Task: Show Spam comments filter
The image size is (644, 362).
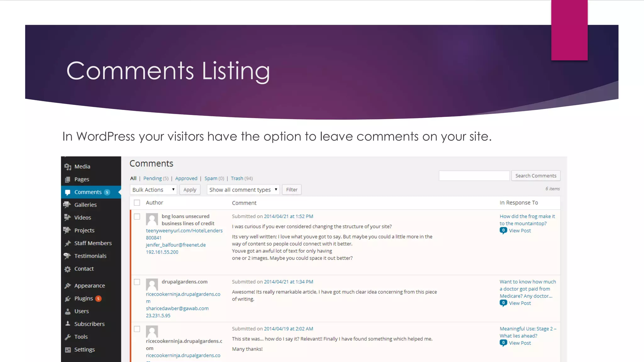Action: [214, 178]
